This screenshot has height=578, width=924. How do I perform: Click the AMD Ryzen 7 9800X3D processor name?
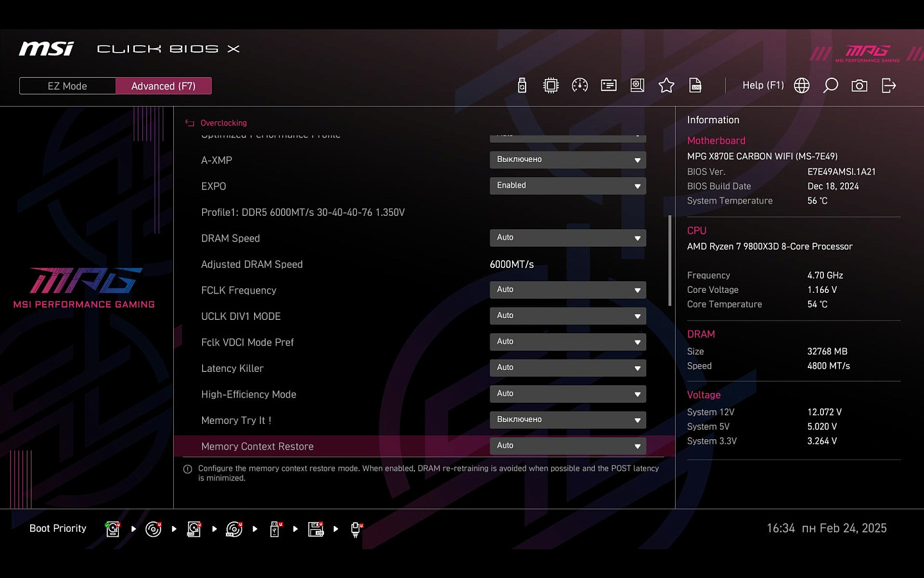(769, 247)
